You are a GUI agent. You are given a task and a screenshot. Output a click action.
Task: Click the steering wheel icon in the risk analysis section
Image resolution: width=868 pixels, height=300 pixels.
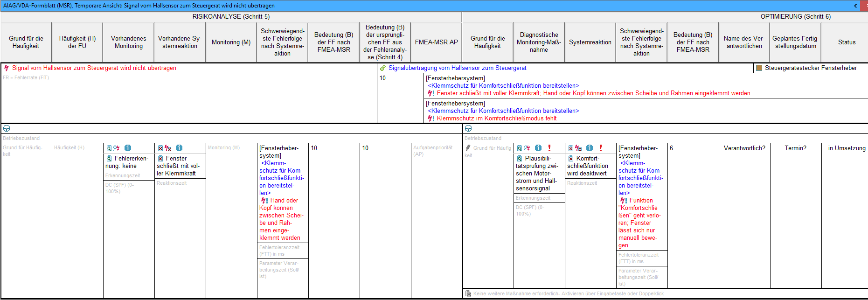click(x=7, y=128)
